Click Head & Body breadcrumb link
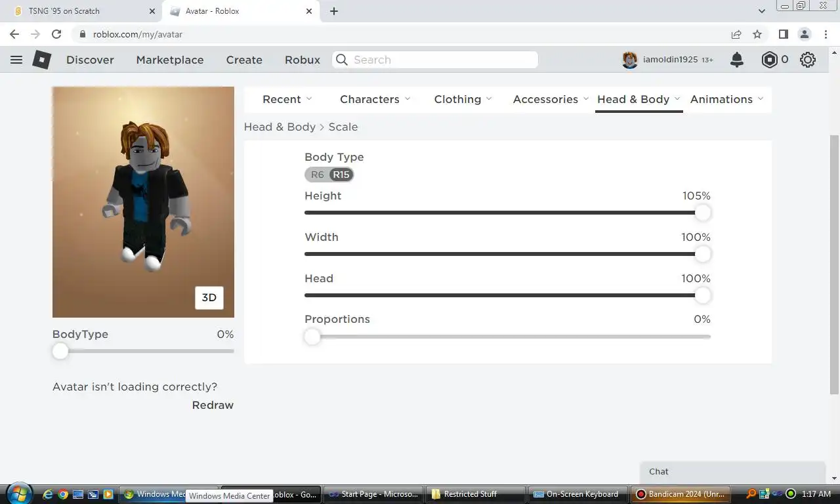 pyautogui.click(x=280, y=127)
